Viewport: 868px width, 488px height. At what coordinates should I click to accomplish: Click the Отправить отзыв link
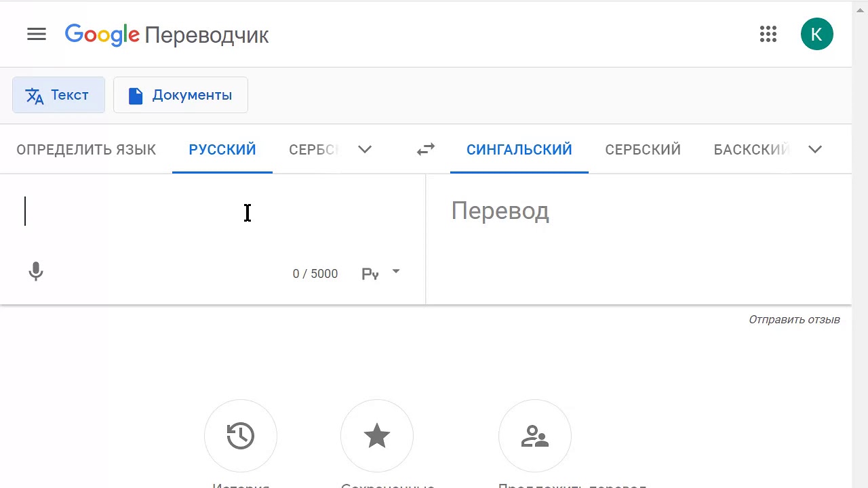point(794,319)
